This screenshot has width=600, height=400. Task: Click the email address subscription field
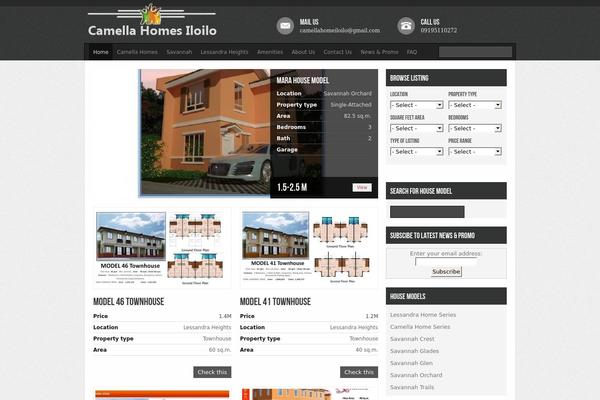click(446, 262)
